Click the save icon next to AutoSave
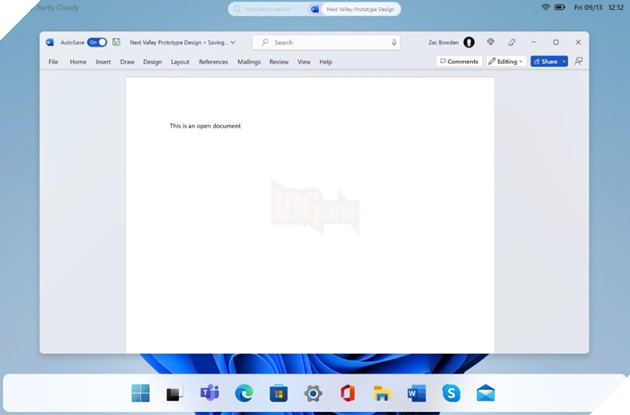Image resolution: width=630 pixels, height=415 pixels. 117,42
